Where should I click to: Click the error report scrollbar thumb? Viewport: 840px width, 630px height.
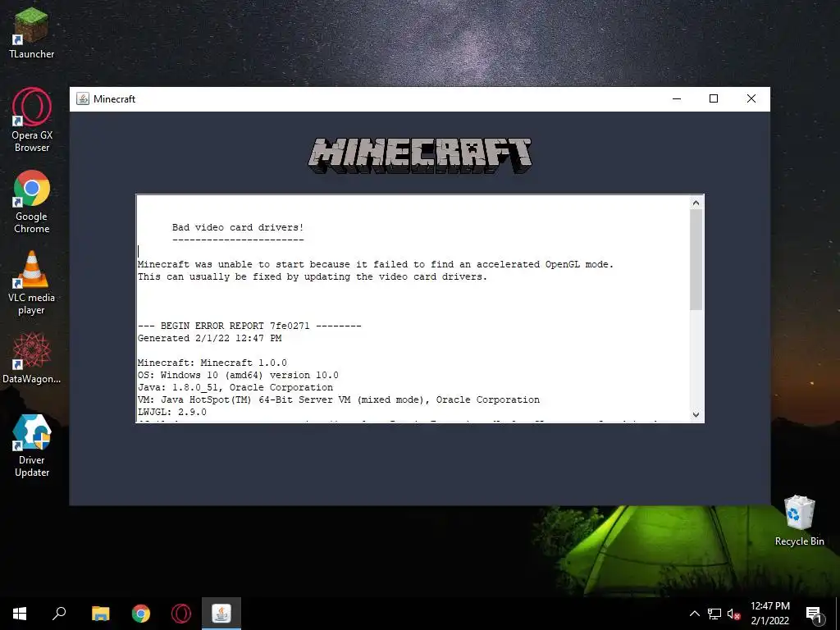696,260
